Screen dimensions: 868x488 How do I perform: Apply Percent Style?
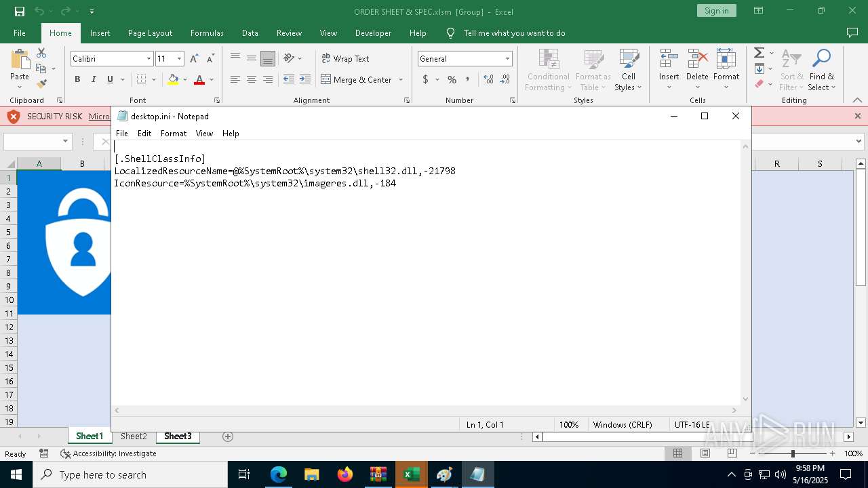452,79
